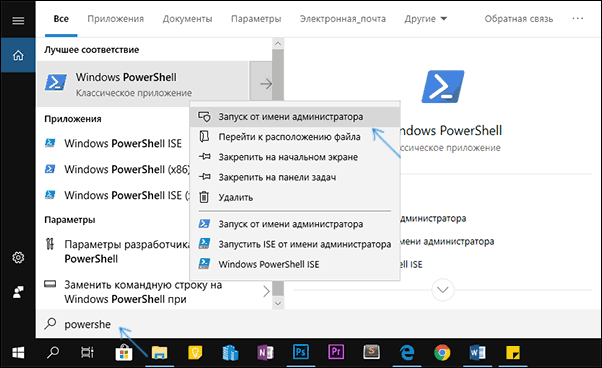Select Запуск от имени администратора with shield icon
Screen dimensions: 602x368
point(295,117)
